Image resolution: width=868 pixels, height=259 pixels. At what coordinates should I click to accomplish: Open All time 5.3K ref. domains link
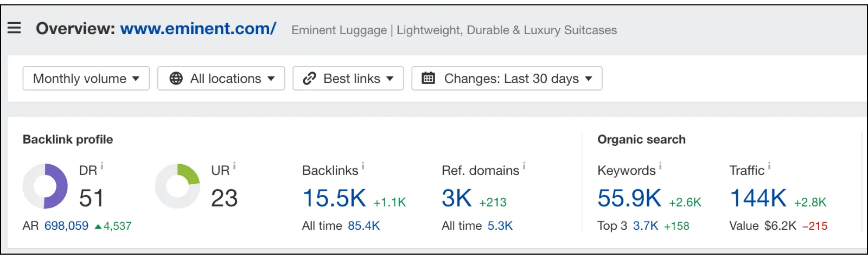tap(500, 226)
